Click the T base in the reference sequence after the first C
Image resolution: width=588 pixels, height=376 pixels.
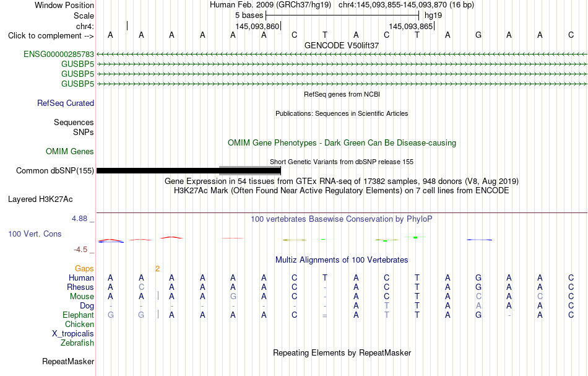[x=325, y=35]
